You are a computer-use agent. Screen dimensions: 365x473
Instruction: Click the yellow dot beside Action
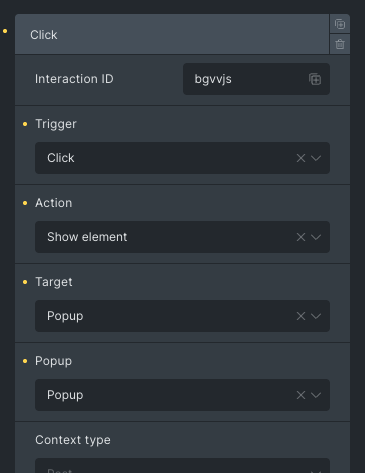click(x=25, y=203)
